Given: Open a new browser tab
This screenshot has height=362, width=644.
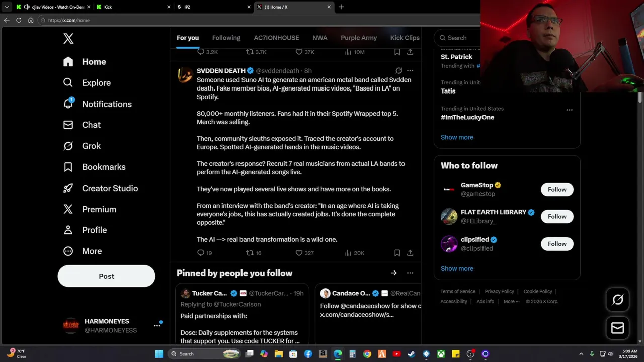Looking at the screenshot, I should (x=341, y=7).
